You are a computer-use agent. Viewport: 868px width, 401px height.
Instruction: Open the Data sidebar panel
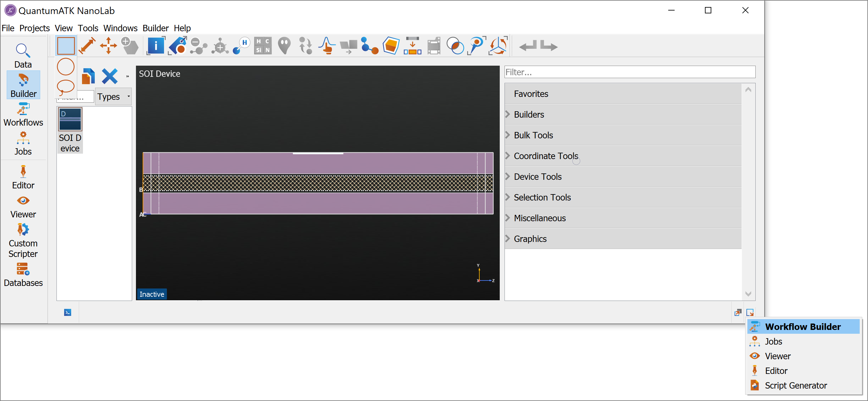(23, 56)
